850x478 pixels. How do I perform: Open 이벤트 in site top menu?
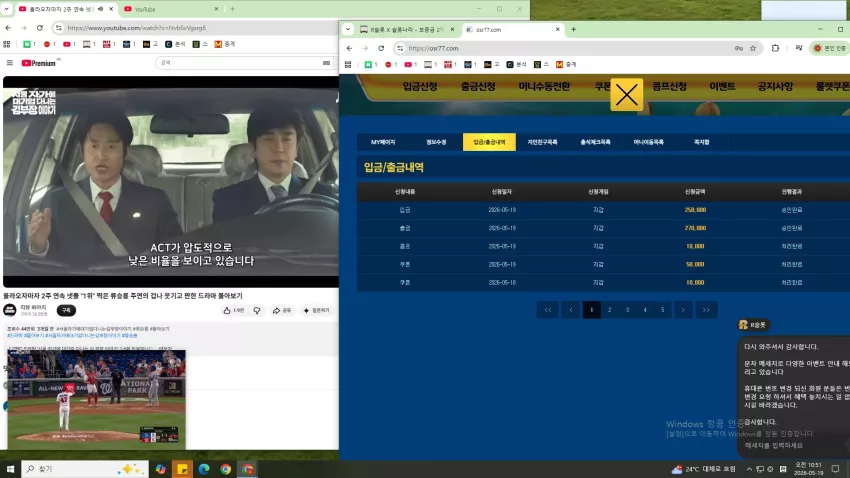(x=722, y=86)
